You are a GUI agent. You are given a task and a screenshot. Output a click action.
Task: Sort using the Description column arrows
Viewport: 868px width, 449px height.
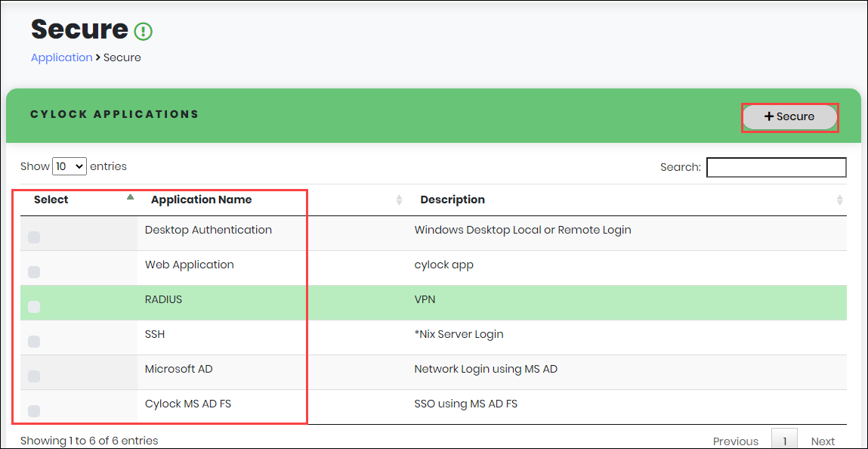pos(840,200)
